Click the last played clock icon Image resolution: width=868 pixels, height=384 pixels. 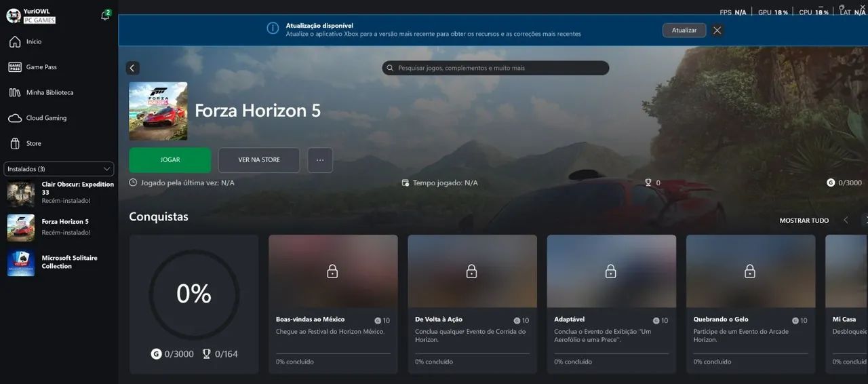click(x=133, y=183)
